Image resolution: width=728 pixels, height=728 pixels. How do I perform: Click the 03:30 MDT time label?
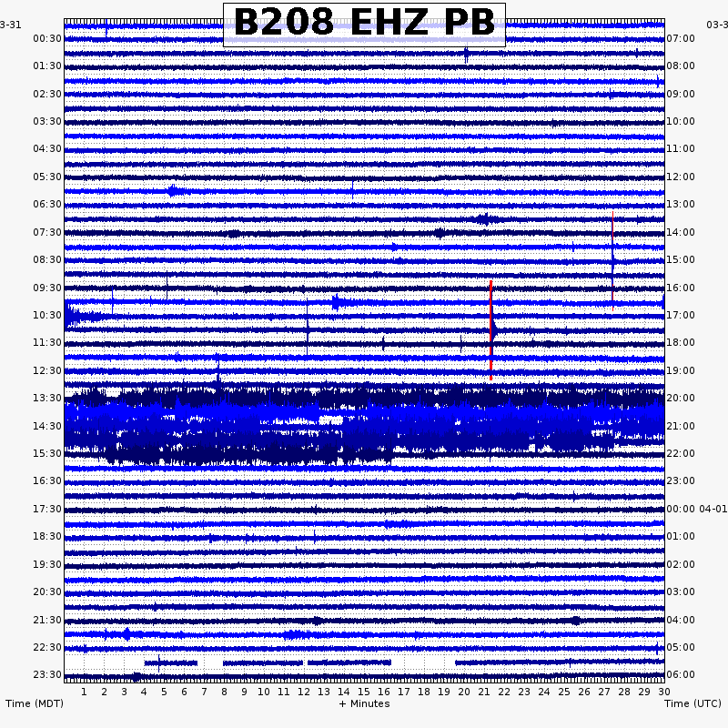click(47, 121)
